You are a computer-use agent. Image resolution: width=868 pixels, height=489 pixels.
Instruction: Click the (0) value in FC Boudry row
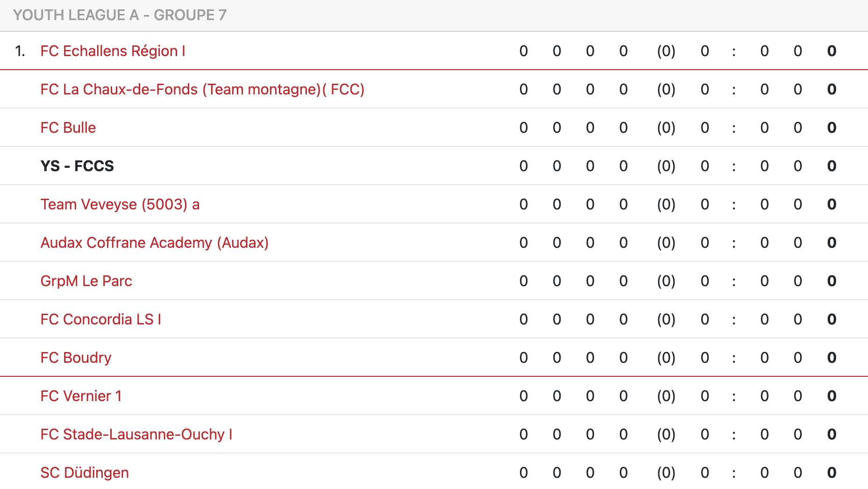pyautogui.click(x=666, y=358)
